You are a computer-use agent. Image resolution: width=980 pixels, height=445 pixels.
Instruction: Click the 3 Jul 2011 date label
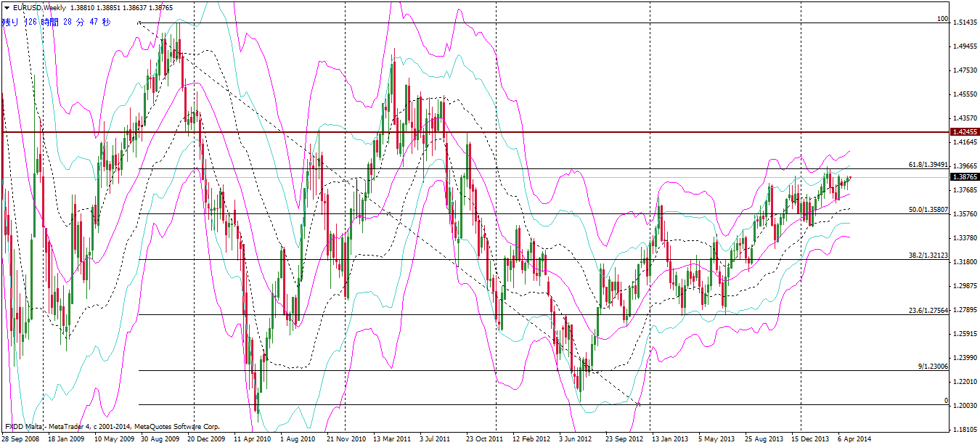tap(435, 439)
